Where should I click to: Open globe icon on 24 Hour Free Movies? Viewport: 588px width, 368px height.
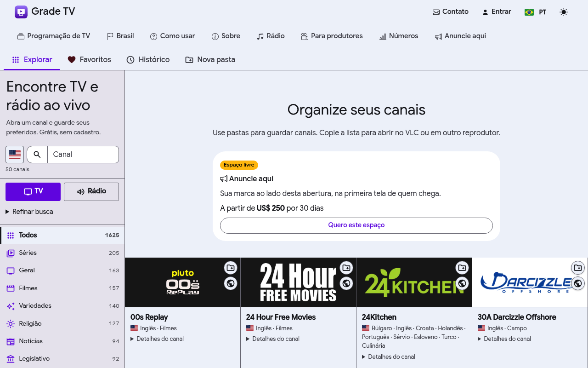pyautogui.click(x=346, y=283)
